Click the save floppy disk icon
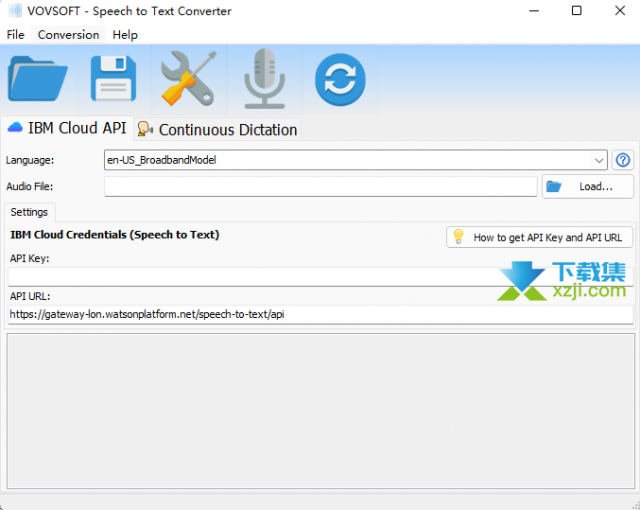Screen dimensions: 640x510 pos(113,79)
